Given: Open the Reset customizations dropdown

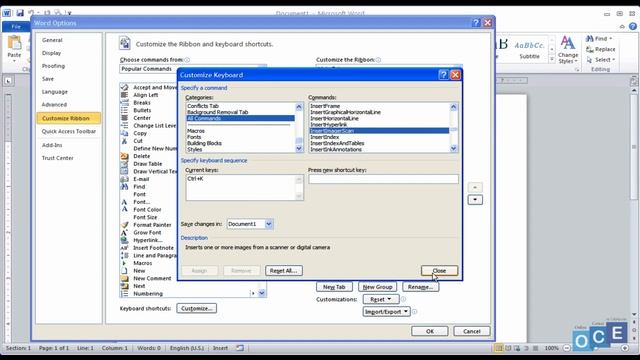Looking at the screenshot, I should (x=381, y=299).
